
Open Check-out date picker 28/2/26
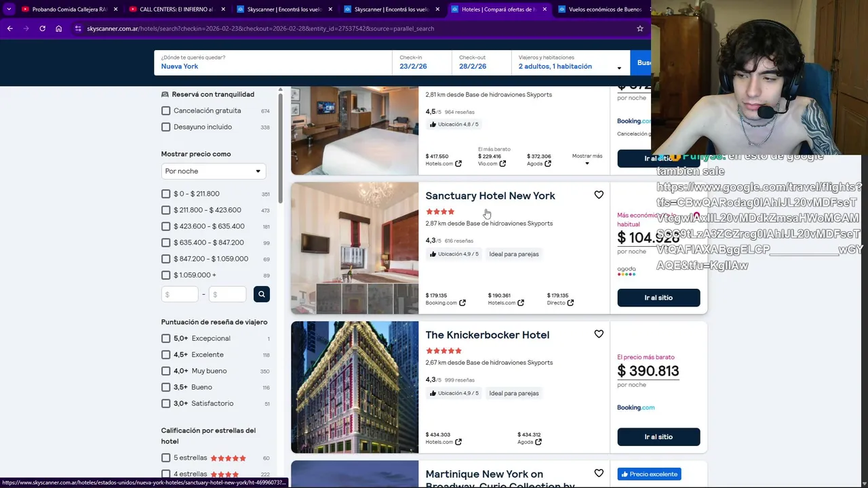click(x=481, y=62)
